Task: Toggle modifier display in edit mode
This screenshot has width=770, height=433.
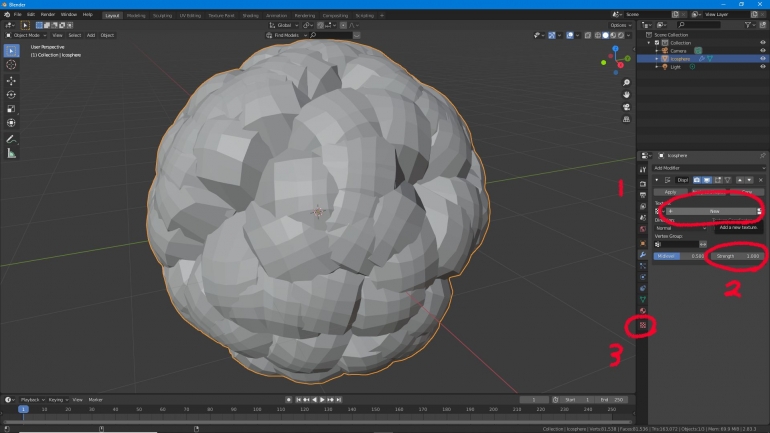Action: (x=717, y=180)
